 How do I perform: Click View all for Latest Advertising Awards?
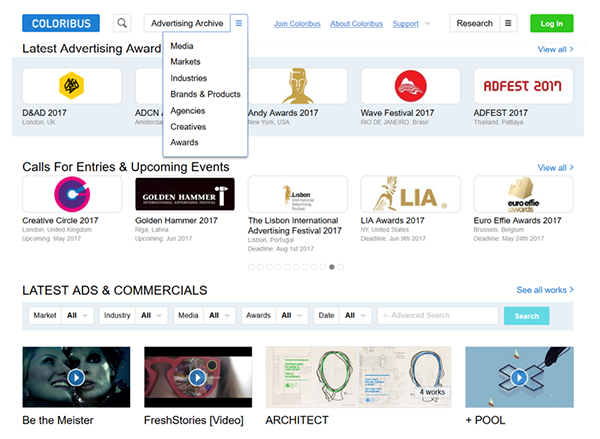click(x=555, y=49)
